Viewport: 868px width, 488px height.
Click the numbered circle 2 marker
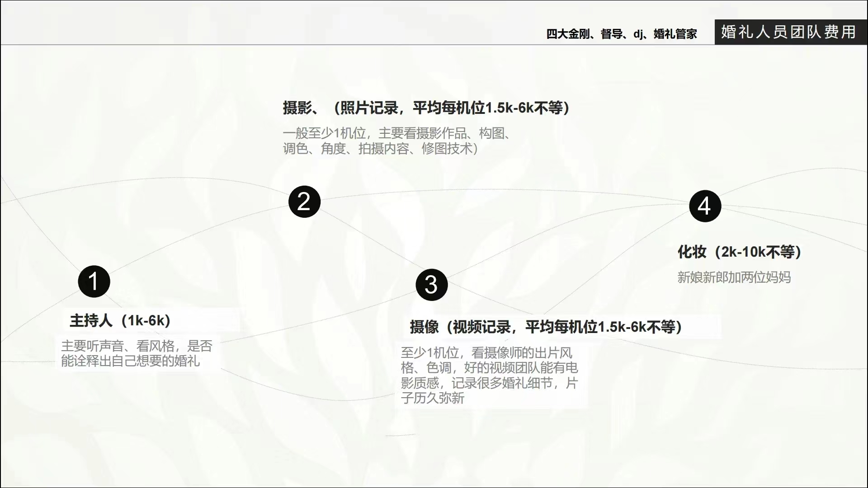point(304,202)
